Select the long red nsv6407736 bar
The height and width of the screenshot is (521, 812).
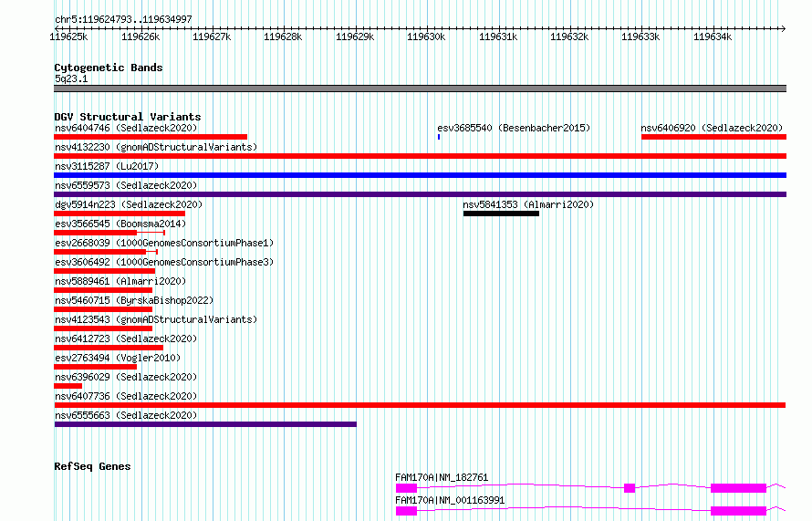pyautogui.click(x=420, y=405)
